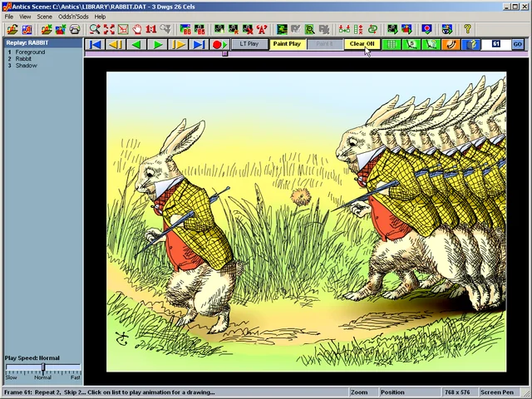Click the orange double arrow button
The height and width of the screenshot is (399, 532).
coord(451,44)
